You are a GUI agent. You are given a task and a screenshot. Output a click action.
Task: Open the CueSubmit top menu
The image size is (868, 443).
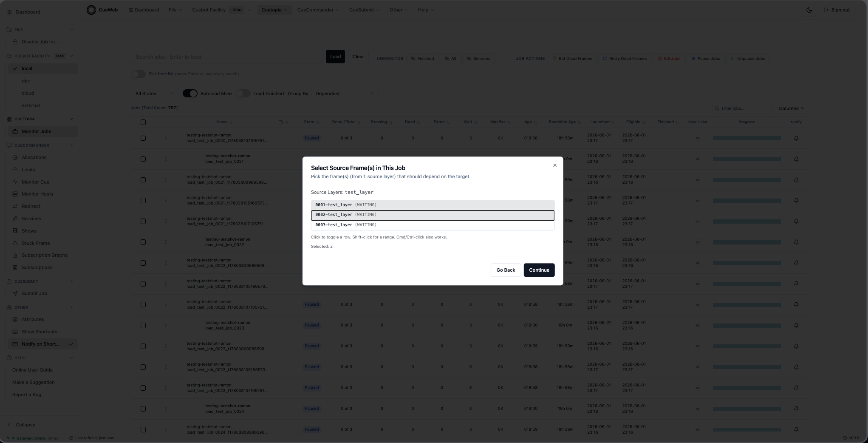pyautogui.click(x=364, y=10)
